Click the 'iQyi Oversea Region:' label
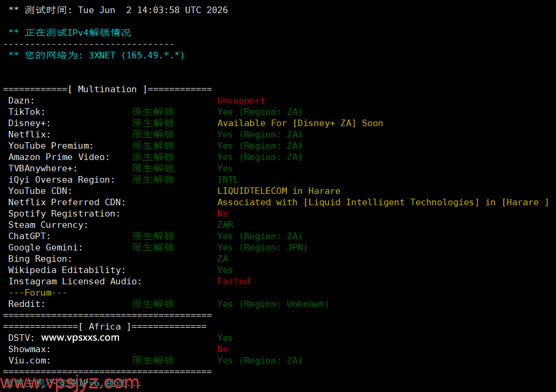 61,180
